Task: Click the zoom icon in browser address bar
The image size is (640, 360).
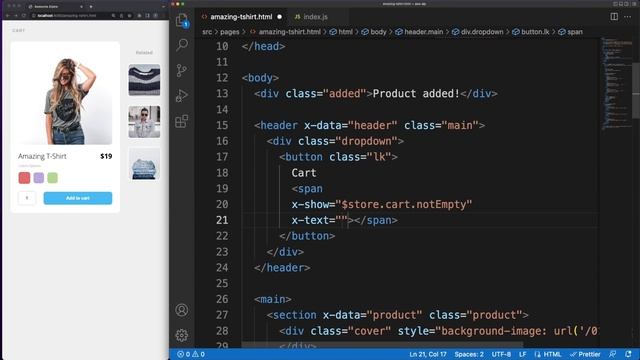Action: click(113, 16)
